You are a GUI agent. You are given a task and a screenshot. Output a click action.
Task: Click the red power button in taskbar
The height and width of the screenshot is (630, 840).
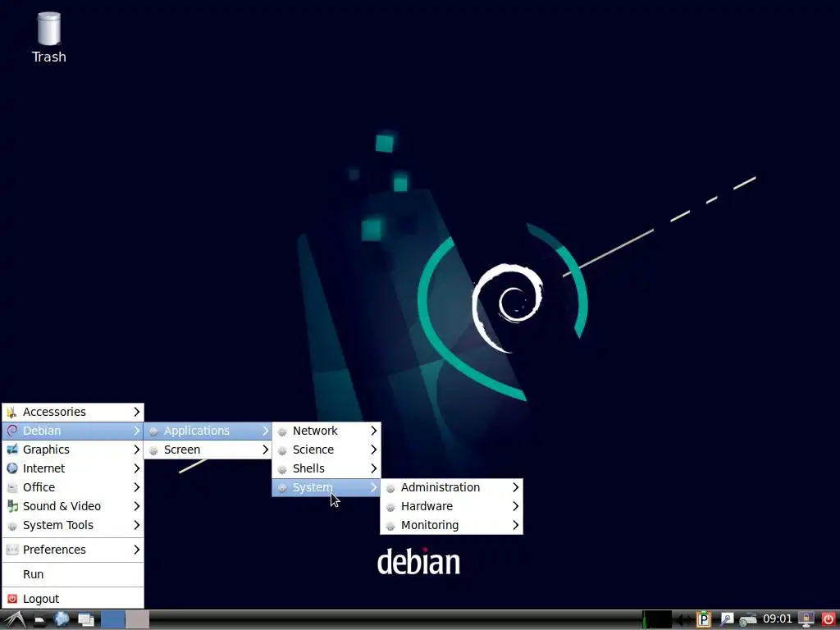pyautogui.click(x=829, y=620)
